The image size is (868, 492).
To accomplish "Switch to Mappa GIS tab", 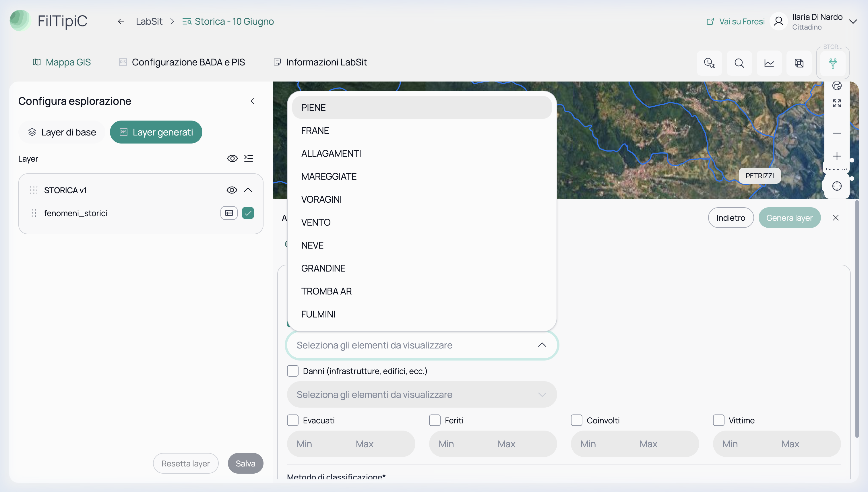I will click(x=61, y=62).
